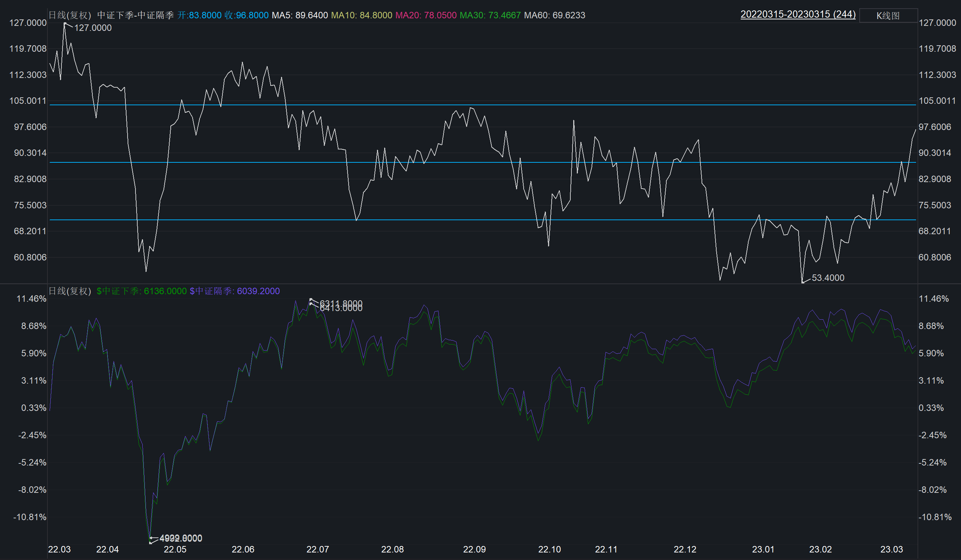Click the pink MA20: 78.0500 label

point(426,15)
